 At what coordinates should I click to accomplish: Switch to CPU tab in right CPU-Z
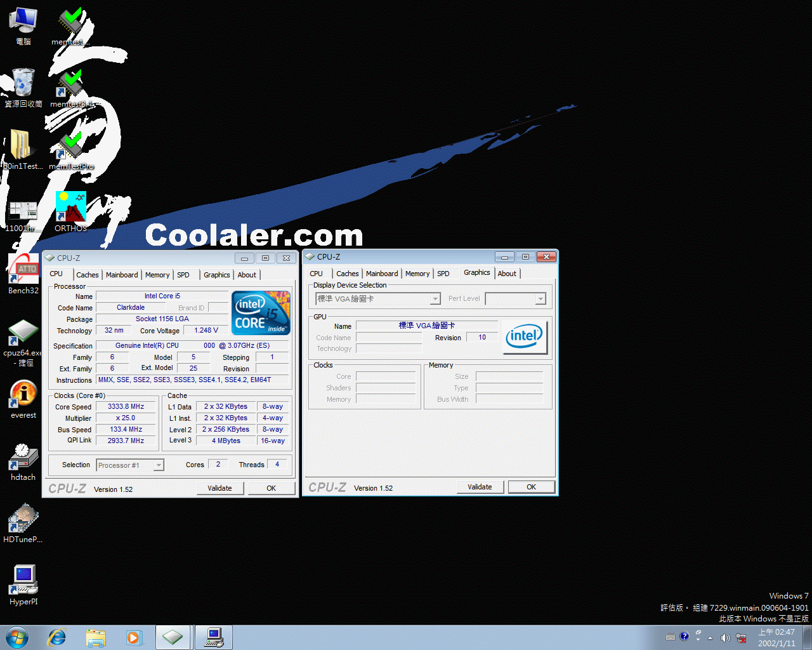(316, 274)
